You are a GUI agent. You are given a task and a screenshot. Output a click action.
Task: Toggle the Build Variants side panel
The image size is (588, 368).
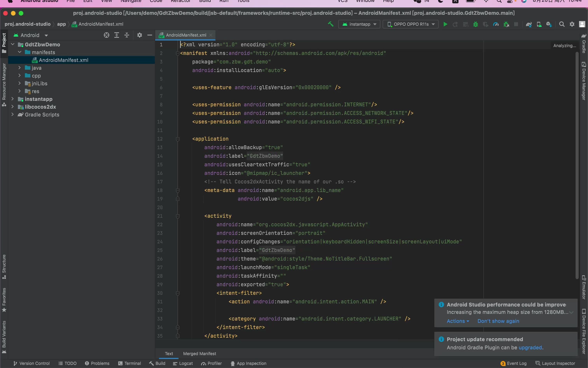[x=4, y=337]
